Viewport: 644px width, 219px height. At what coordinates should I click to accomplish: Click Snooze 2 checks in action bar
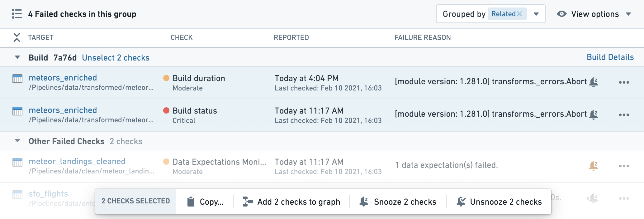coord(398,202)
